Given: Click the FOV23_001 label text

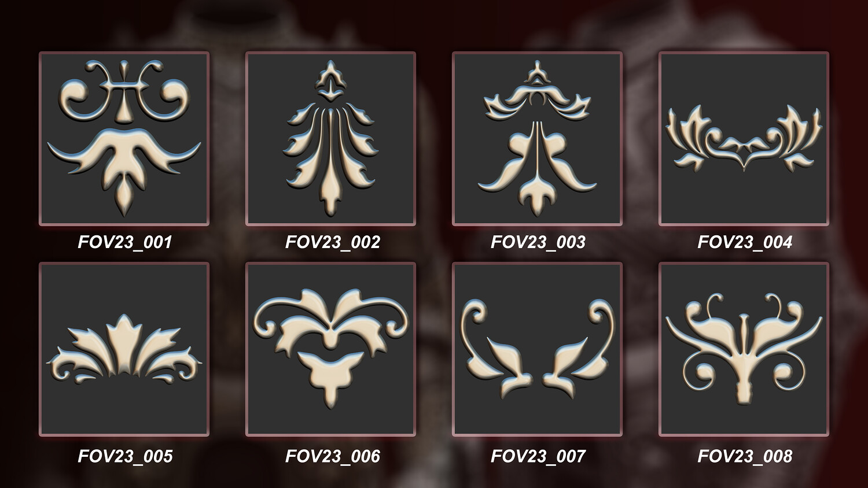Looking at the screenshot, I should tap(125, 242).
